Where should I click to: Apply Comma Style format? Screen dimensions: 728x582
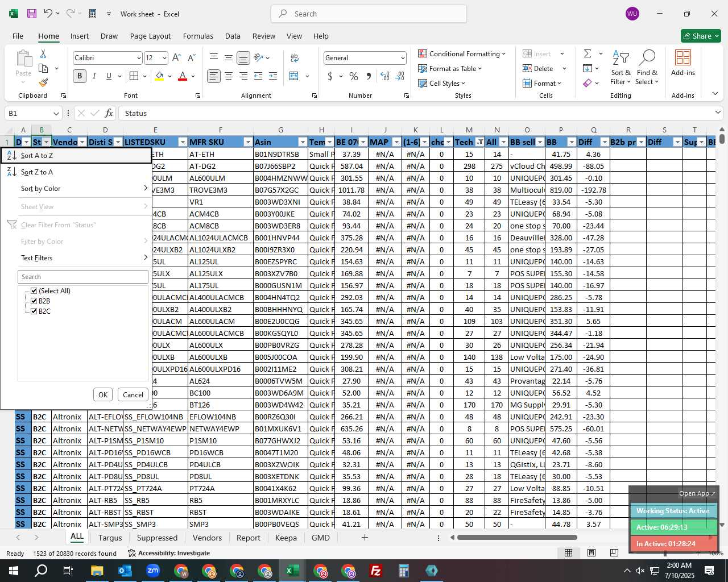369,76
